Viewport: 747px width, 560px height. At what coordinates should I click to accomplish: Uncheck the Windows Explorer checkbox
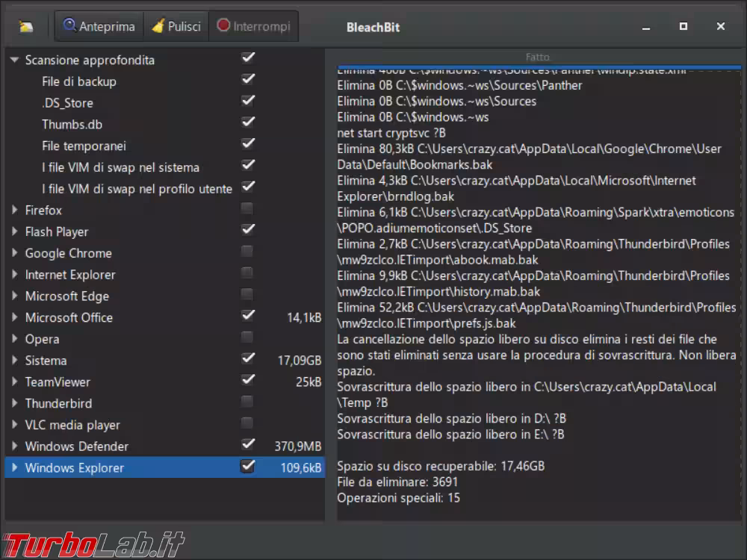[x=248, y=466]
